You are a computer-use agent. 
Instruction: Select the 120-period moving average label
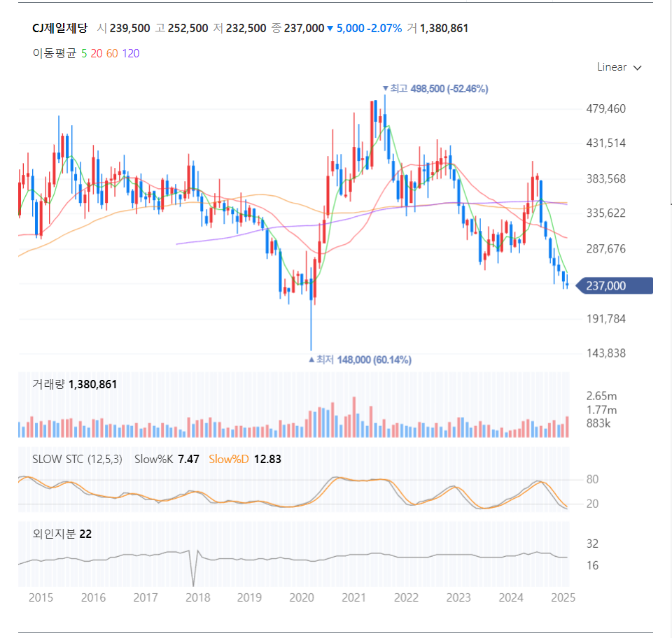pyautogui.click(x=131, y=54)
